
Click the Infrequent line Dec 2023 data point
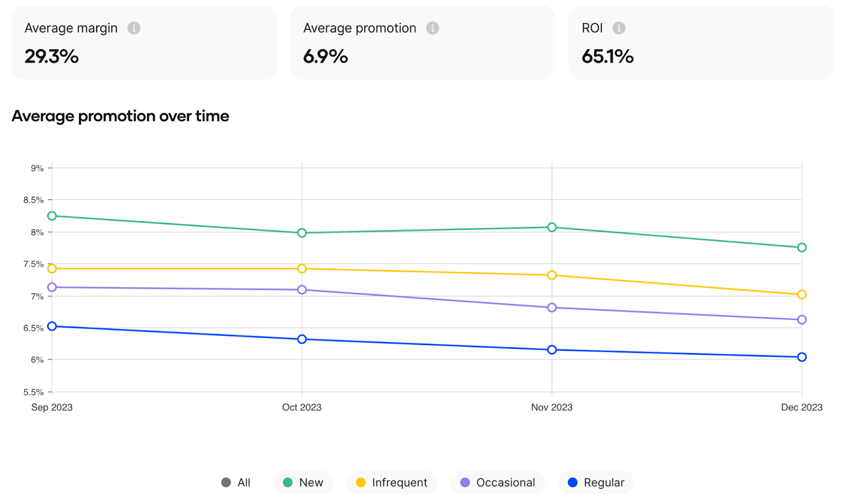[802, 294]
